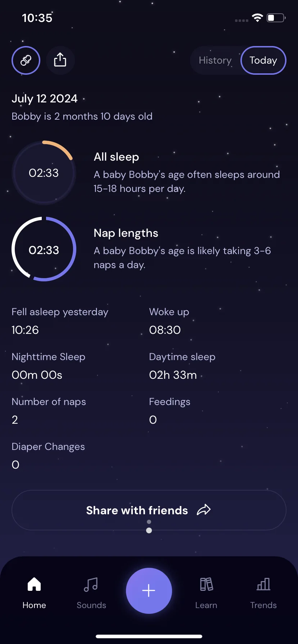Viewport: 298px width, 644px height.
Task: Open the Sounds music note icon
Action: click(x=91, y=584)
